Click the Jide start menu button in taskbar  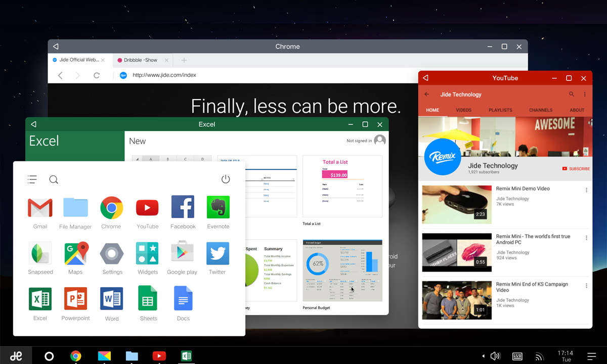coord(16,356)
